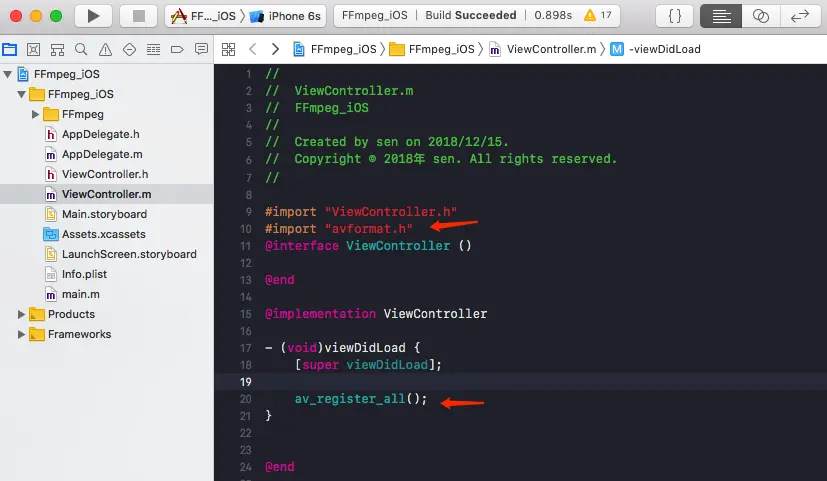Select the Products folder row
The image size is (827, 481).
coord(107,314)
